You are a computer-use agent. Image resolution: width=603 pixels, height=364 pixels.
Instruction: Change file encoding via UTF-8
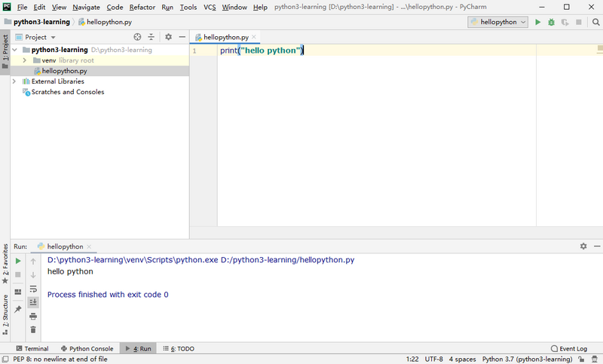[x=434, y=359]
